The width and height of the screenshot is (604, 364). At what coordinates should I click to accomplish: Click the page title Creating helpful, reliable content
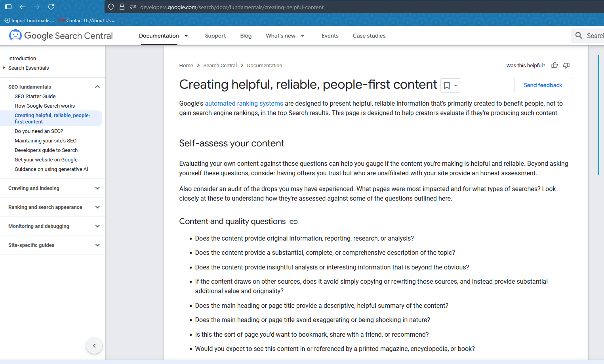pyautogui.click(x=308, y=84)
